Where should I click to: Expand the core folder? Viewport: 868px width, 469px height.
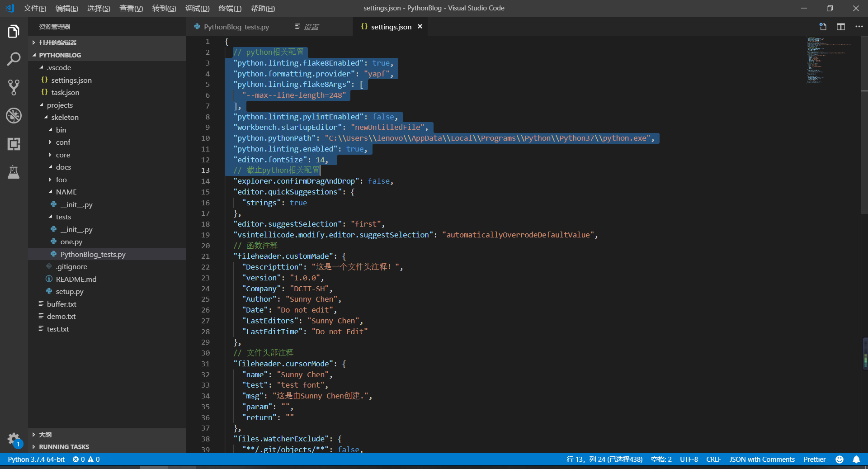pyautogui.click(x=107, y=155)
